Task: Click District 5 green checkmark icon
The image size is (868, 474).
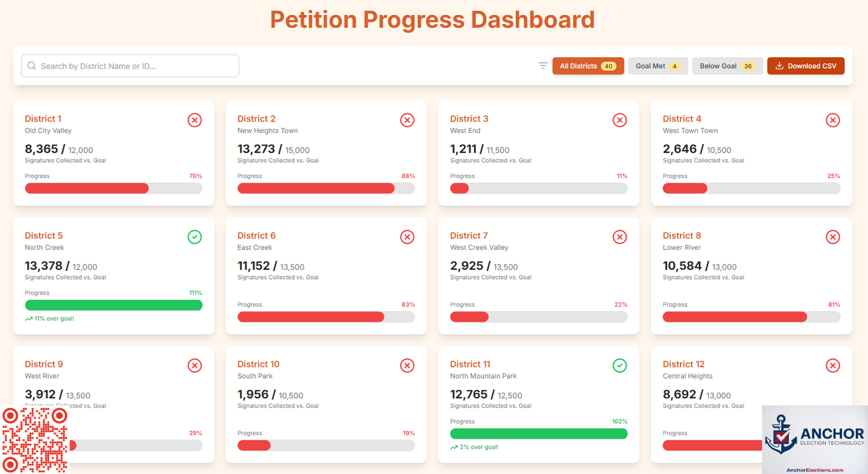Action: tap(195, 237)
